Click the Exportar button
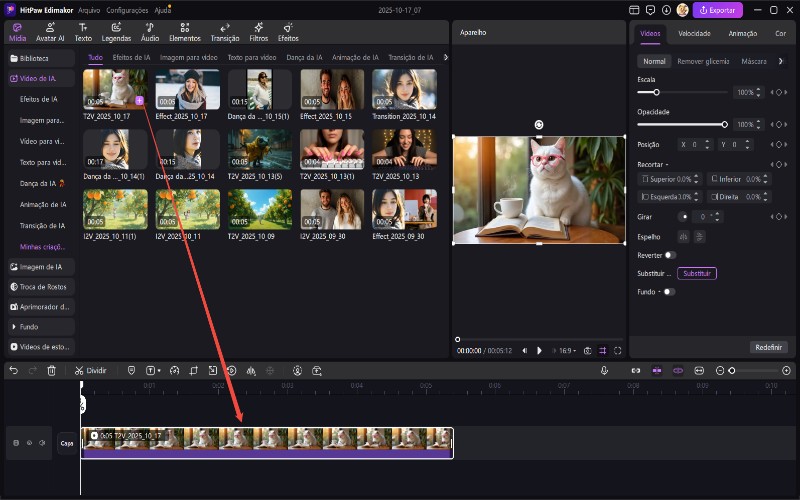Screen dimensions: 800x500 720,10
